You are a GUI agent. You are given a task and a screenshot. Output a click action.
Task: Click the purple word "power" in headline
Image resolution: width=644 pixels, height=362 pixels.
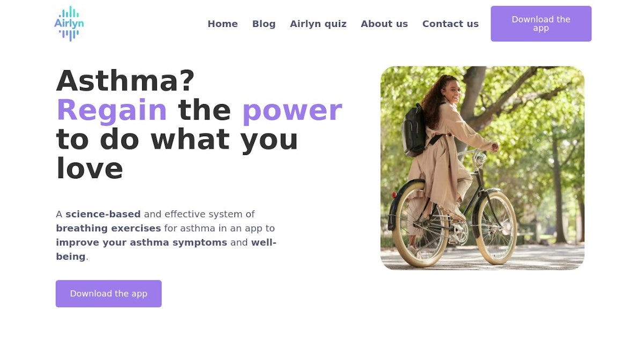[292, 110]
